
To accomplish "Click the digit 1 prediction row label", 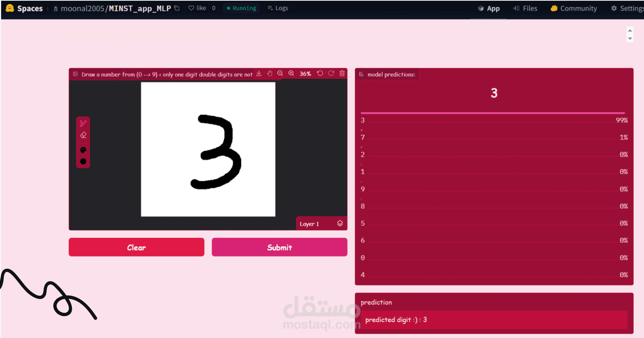I will point(363,172).
